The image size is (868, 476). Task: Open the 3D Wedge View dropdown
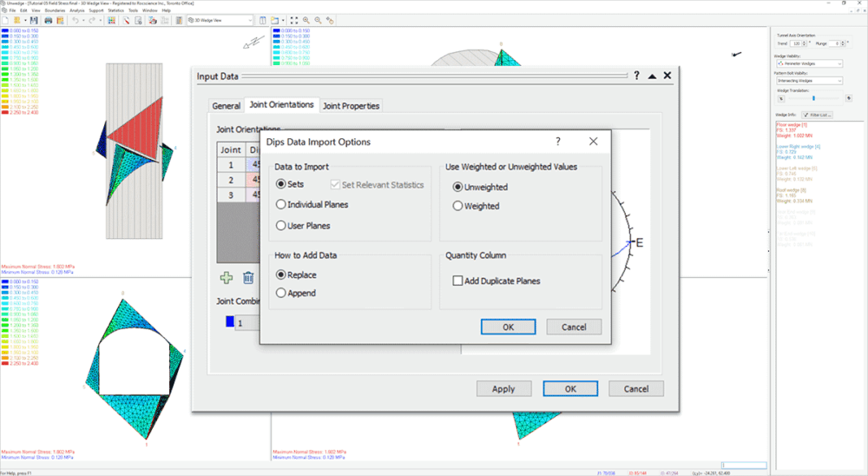pyautogui.click(x=250, y=20)
